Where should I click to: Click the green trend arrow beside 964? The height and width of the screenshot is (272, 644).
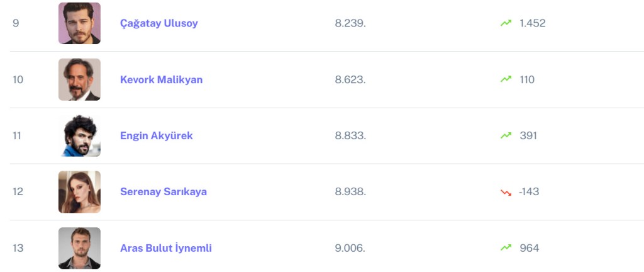pyautogui.click(x=506, y=248)
